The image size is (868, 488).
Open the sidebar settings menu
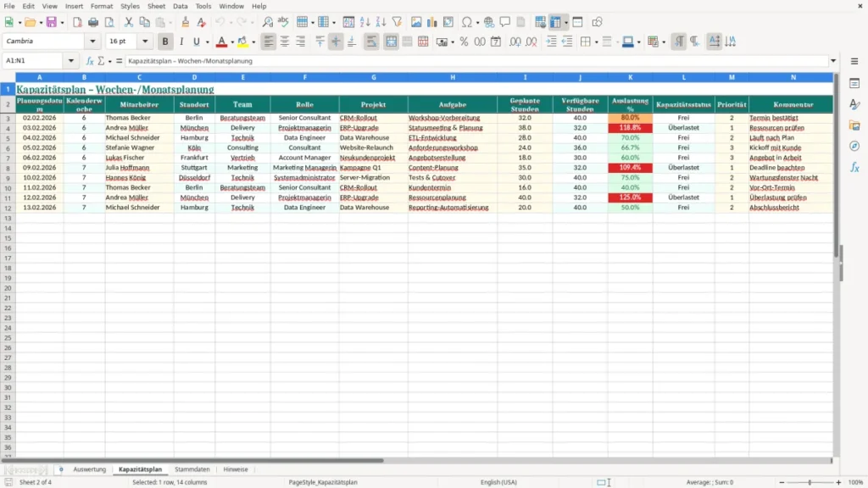(854, 61)
